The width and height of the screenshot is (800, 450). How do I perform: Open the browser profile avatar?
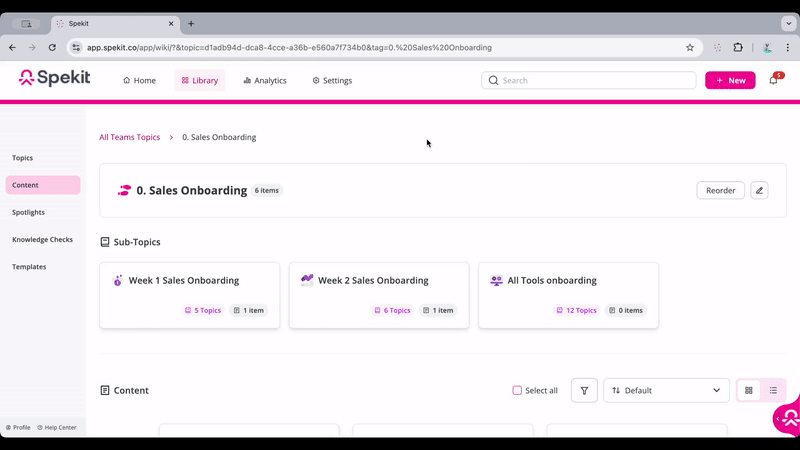click(767, 47)
